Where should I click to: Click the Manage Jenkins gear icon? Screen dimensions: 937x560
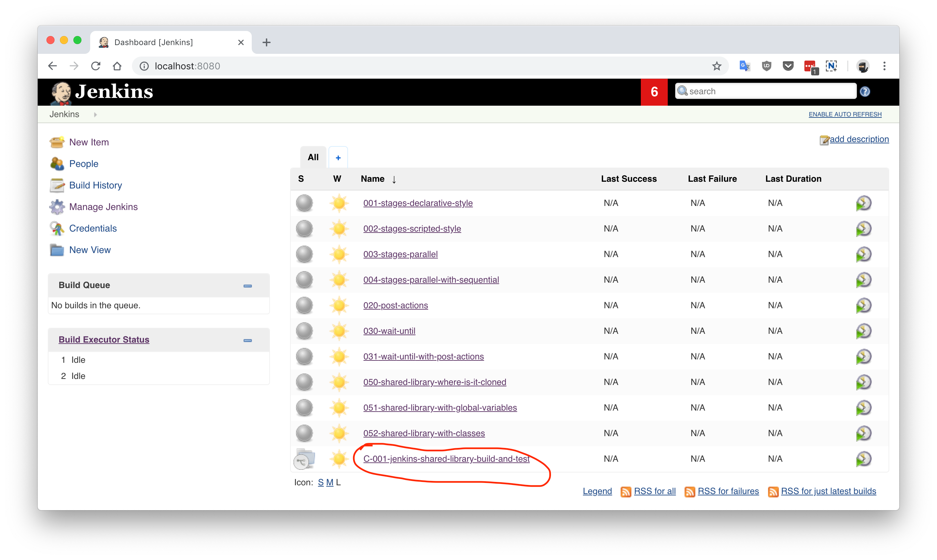click(57, 207)
